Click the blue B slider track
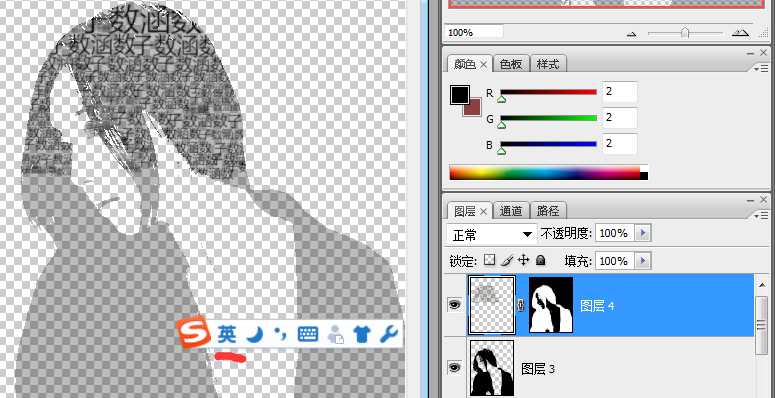 549,144
